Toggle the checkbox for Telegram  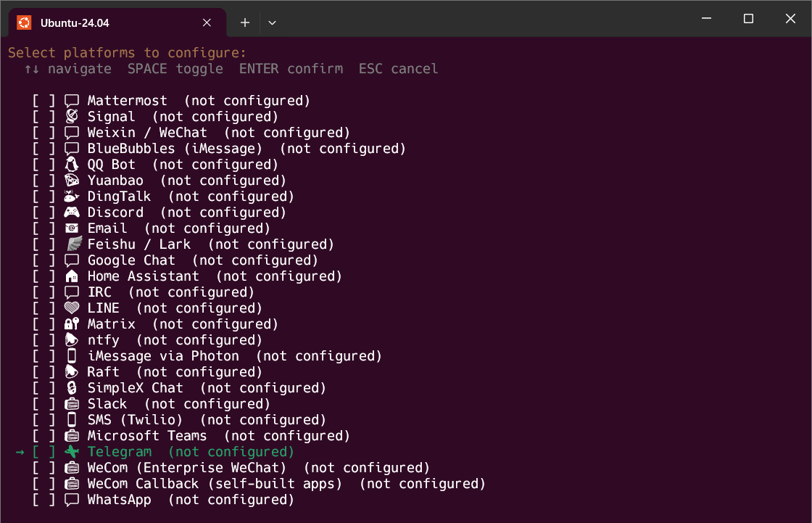click(43, 451)
